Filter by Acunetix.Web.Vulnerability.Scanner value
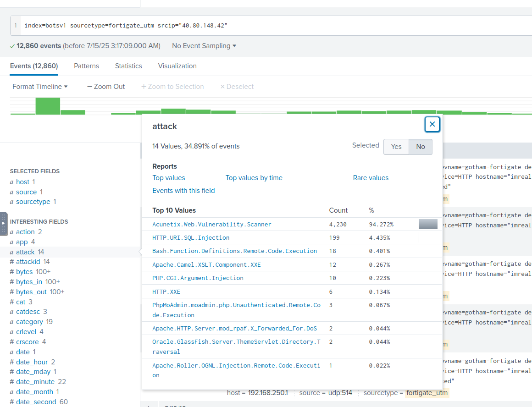Screen dimensions: 532x407 (x=212, y=224)
